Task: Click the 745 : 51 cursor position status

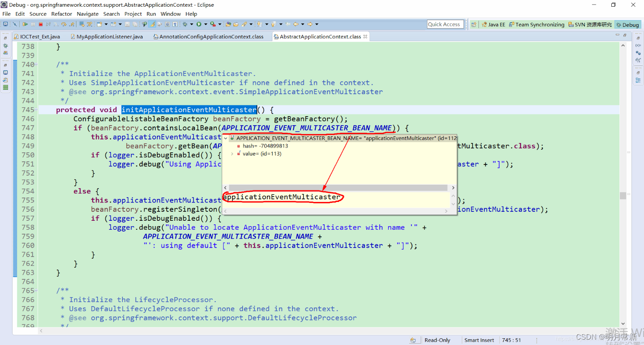Action: coord(511,340)
